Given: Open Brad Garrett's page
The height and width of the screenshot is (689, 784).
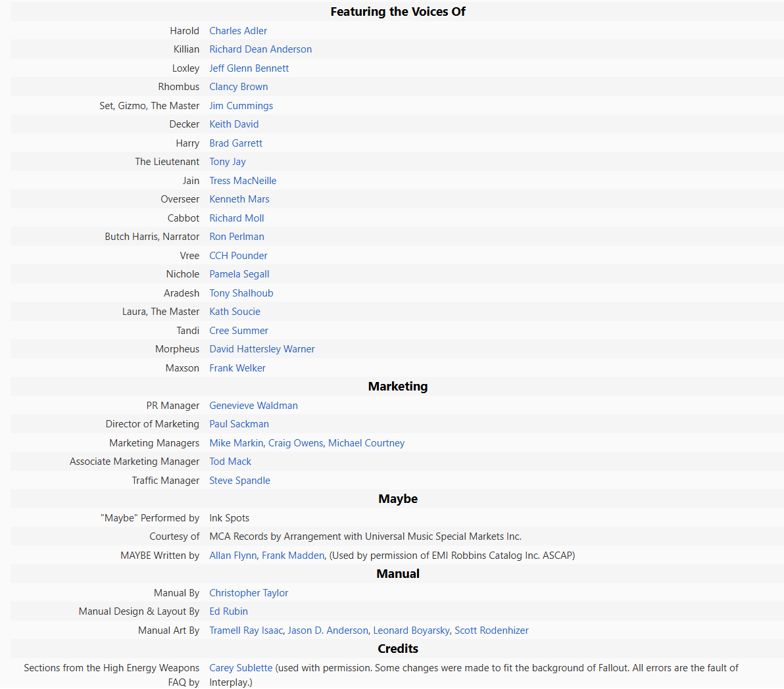Looking at the screenshot, I should point(235,143).
